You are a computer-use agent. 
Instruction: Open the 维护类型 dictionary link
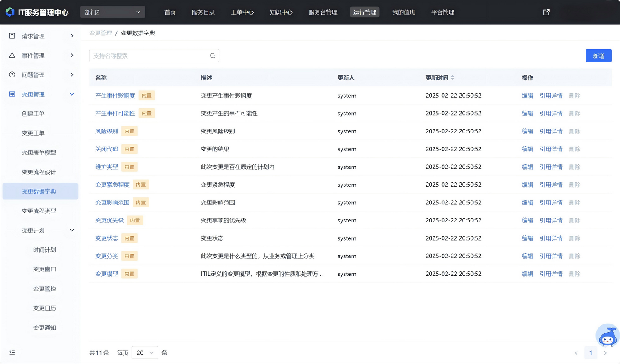106,167
